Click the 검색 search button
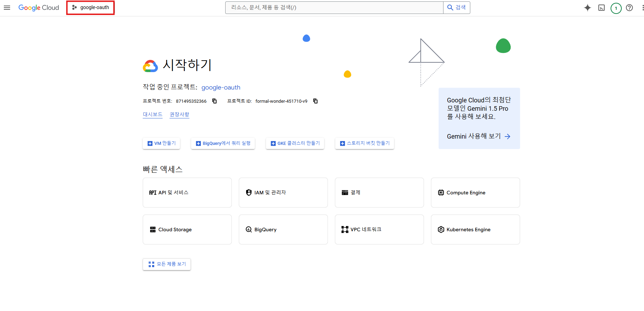Image resolution: width=644 pixels, height=311 pixels. 457,8
